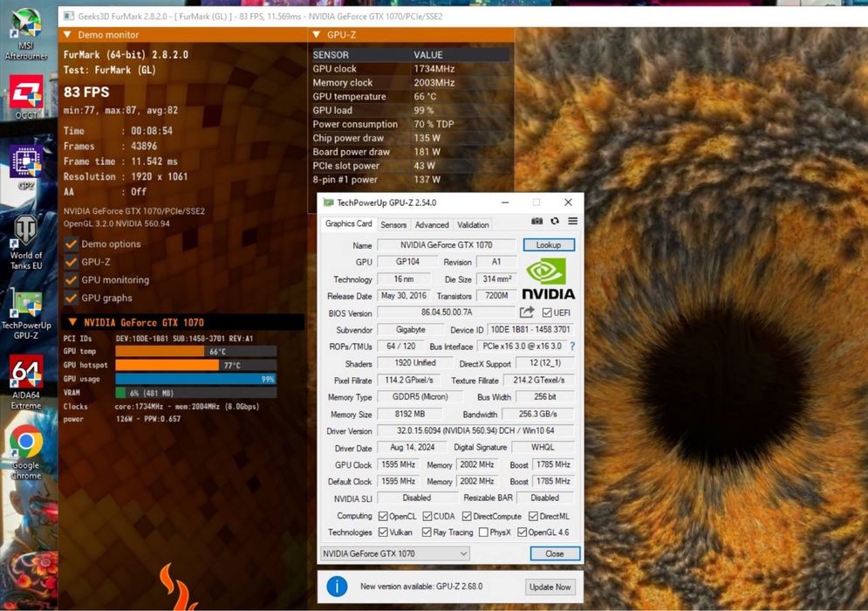
Task: Launch OCCT from the desktop
Action: [x=25, y=96]
